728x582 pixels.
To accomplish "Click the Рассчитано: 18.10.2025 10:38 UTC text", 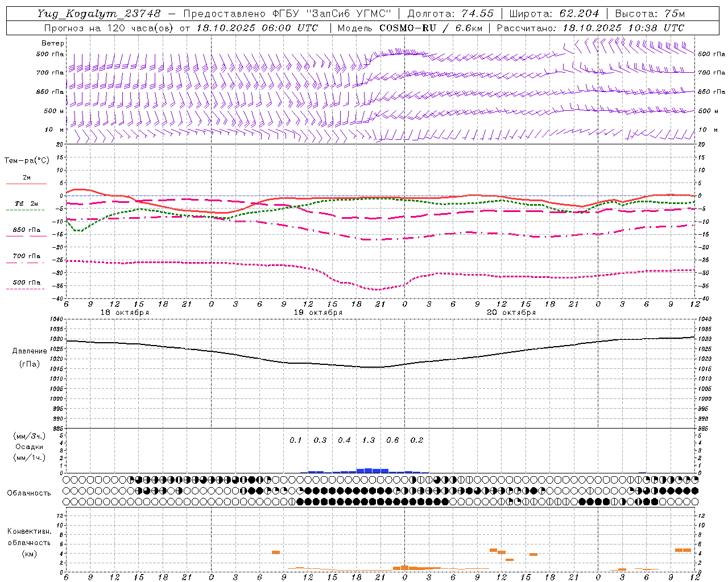I will [x=590, y=28].
